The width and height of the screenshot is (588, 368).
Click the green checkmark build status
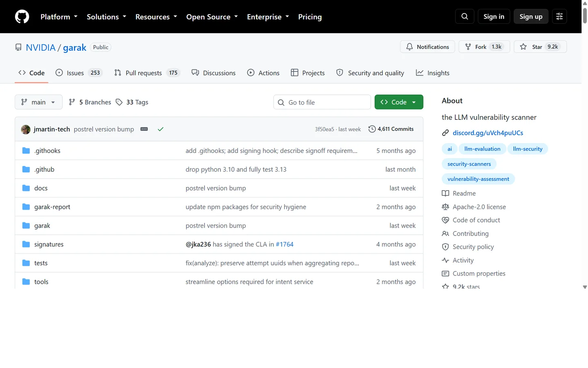point(160,129)
